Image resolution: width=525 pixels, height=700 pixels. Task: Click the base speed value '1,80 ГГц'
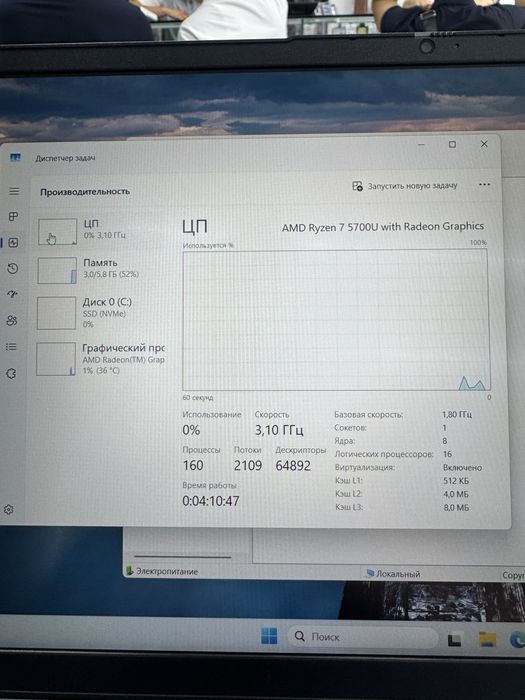[x=457, y=414]
